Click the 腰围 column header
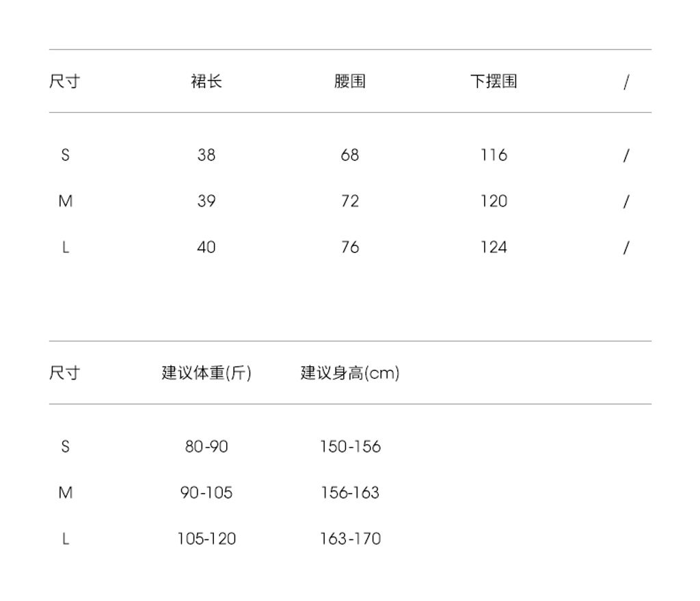This screenshot has height=601, width=700. pyautogui.click(x=350, y=81)
